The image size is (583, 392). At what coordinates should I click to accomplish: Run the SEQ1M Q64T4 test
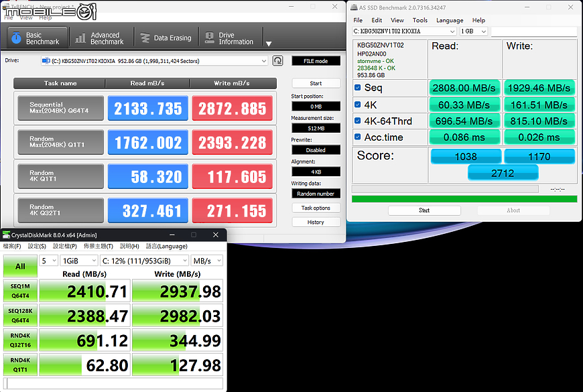[x=21, y=291]
